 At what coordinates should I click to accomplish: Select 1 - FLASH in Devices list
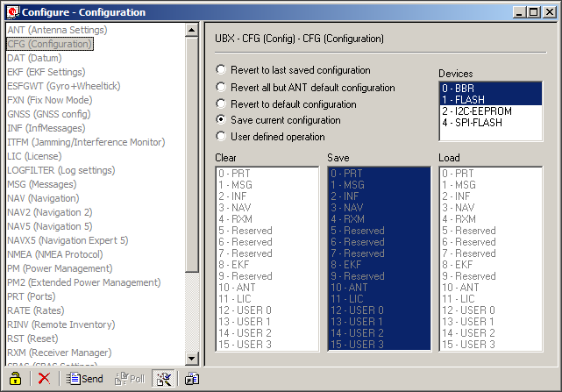tap(491, 100)
